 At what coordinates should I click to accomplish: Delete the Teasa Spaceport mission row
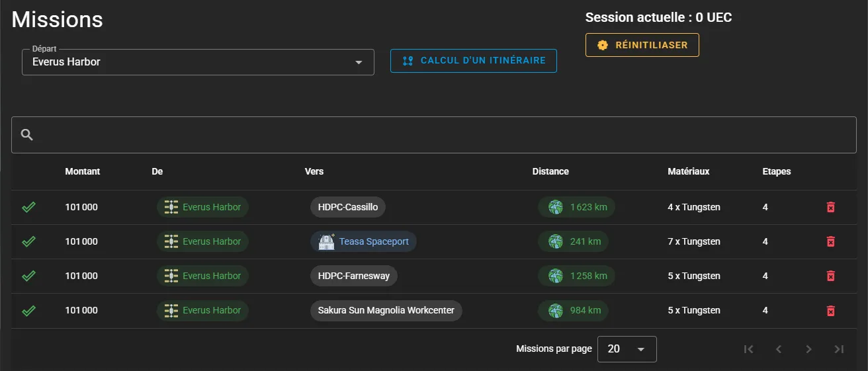[831, 241]
